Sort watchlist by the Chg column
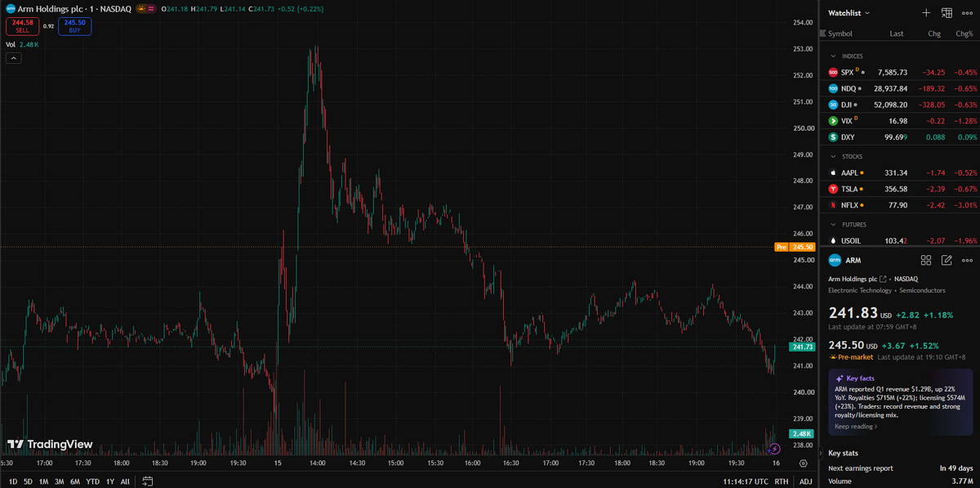980x488 pixels. coord(934,34)
